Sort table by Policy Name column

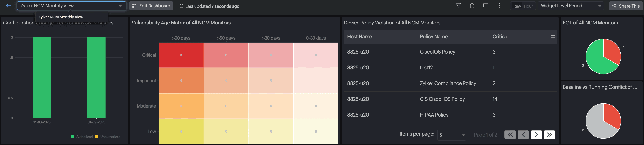coord(433,37)
